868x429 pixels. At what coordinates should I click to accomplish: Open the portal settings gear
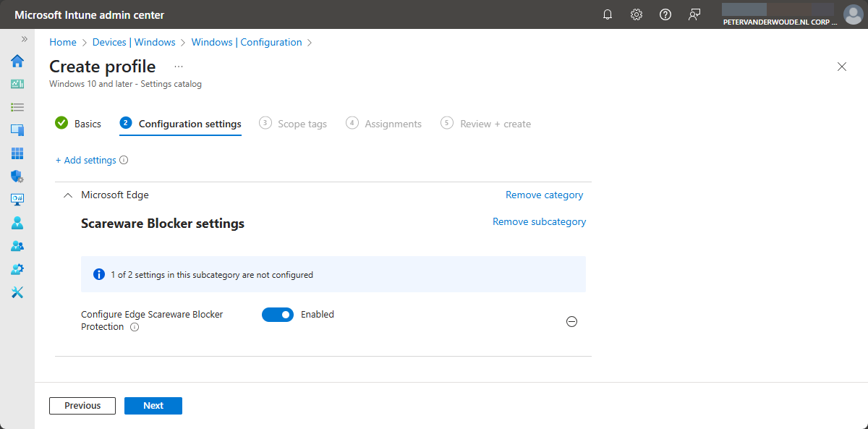coord(637,14)
